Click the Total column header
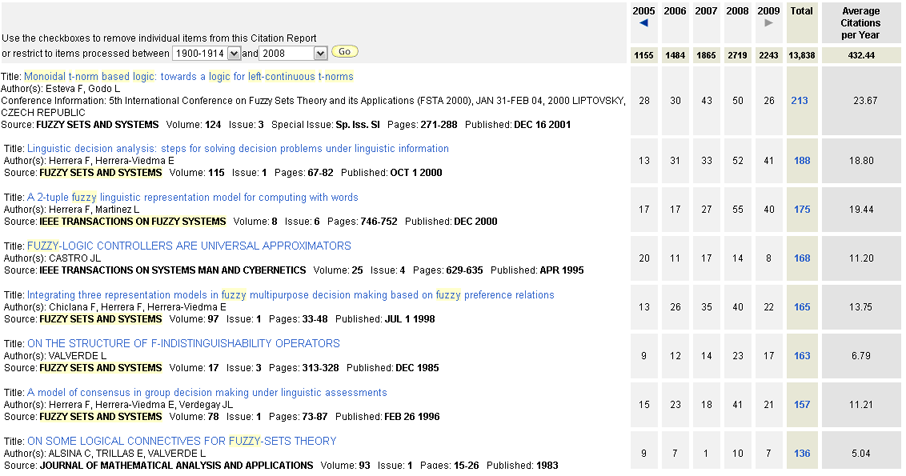This screenshot has width=906, height=476. (x=801, y=11)
